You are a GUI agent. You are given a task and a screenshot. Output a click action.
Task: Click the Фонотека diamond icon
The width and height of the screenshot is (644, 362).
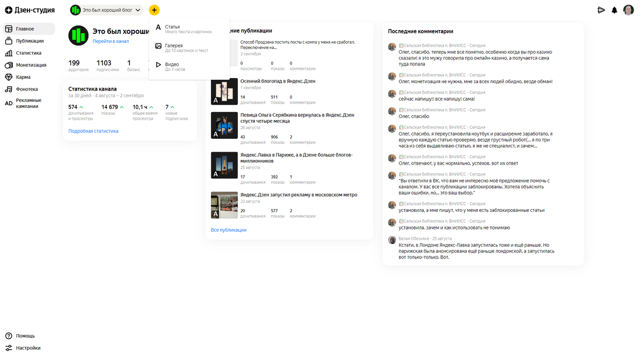pos(9,89)
